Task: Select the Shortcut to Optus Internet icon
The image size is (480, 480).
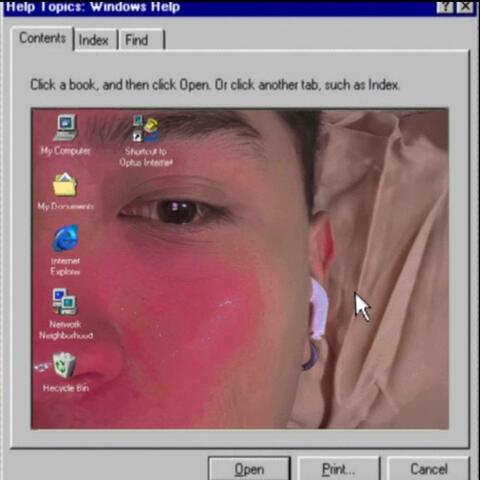Action: tap(146, 128)
